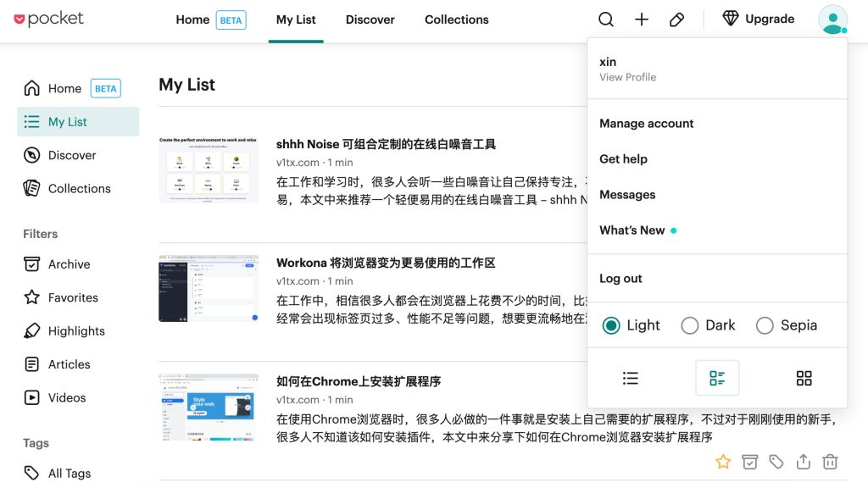868x488 pixels.
Task: Open the shhh Noise article thumbnail
Action: [x=209, y=169]
